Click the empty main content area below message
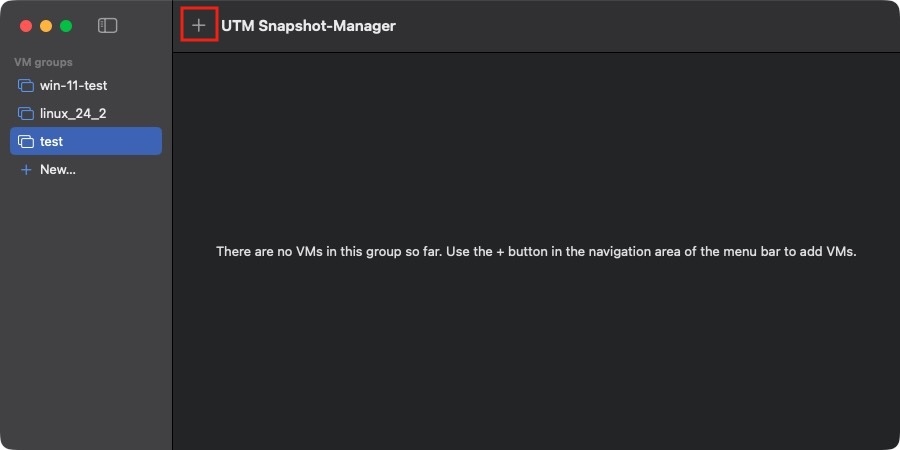Image resolution: width=900 pixels, height=450 pixels. coord(536,360)
